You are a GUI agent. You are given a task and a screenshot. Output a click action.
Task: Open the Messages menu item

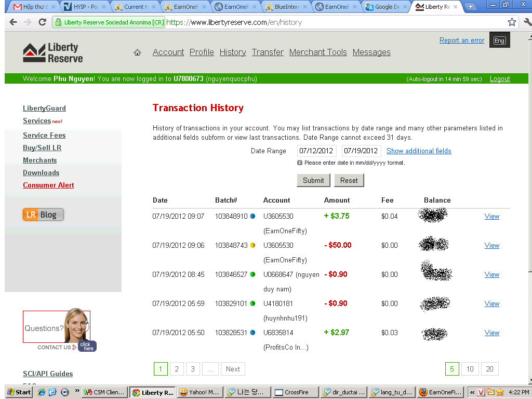tap(371, 52)
